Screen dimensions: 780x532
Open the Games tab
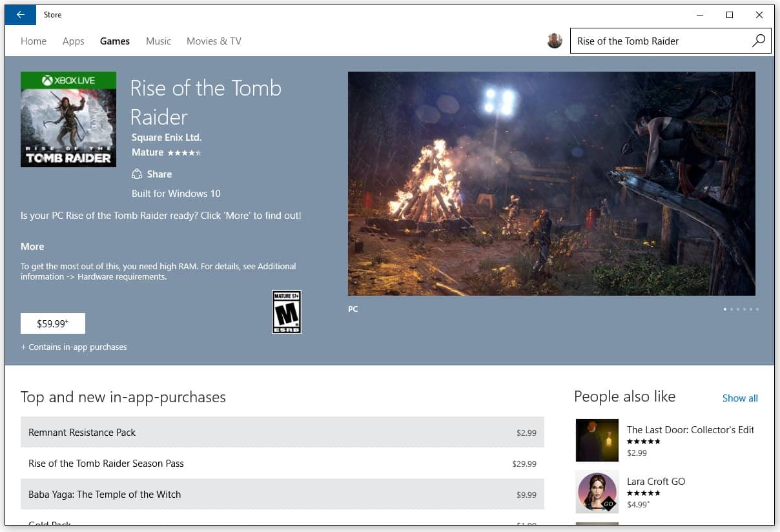(115, 41)
